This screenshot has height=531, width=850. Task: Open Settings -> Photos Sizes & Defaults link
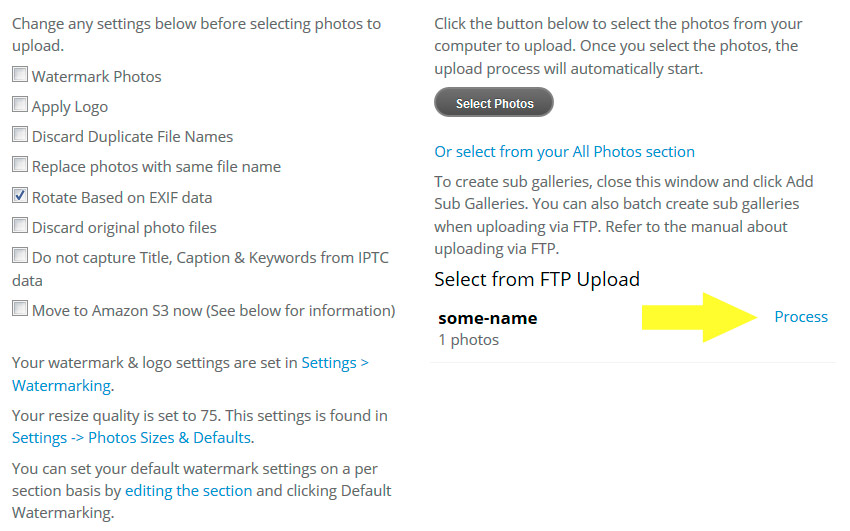(x=131, y=438)
